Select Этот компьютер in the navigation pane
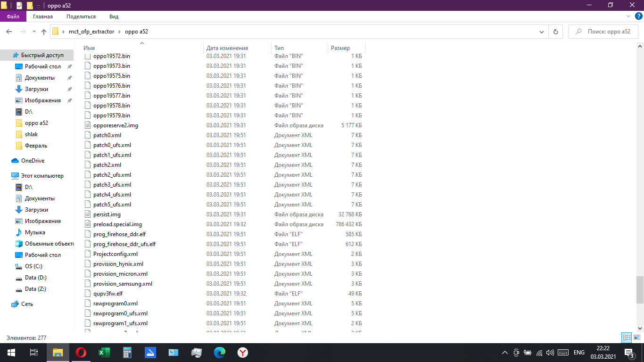Image resolution: width=644 pixels, height=362 pixels. (x=42, y=176)
